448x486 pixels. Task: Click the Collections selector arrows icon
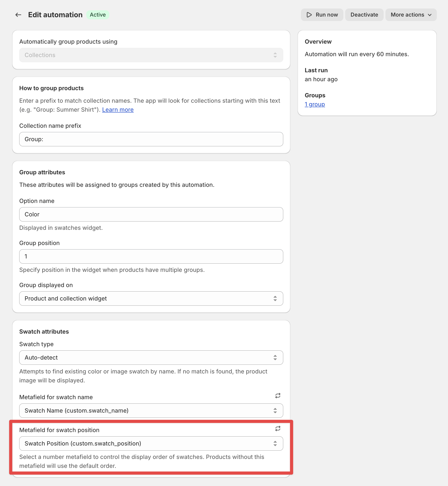click(x=275, y=55)
